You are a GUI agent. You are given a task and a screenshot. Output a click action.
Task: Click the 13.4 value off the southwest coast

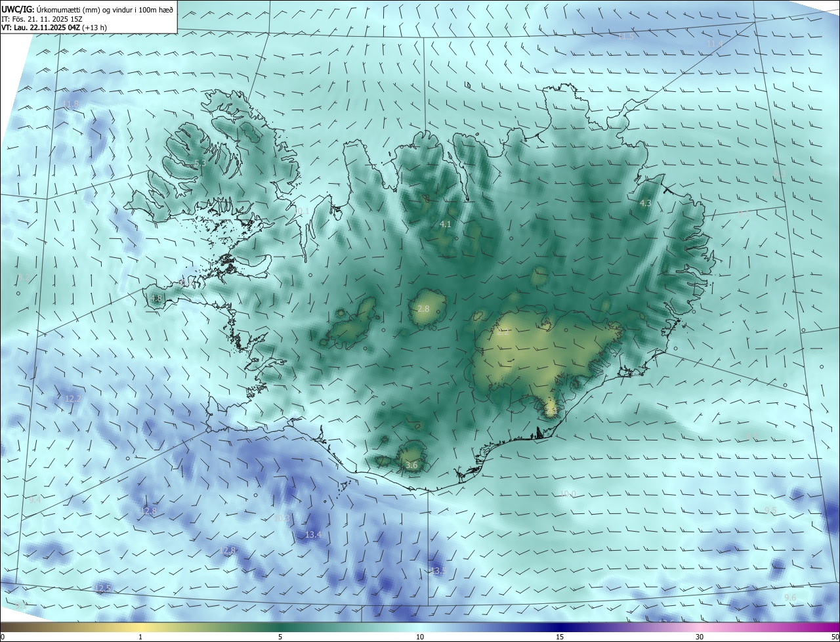[x=314, y=535]
